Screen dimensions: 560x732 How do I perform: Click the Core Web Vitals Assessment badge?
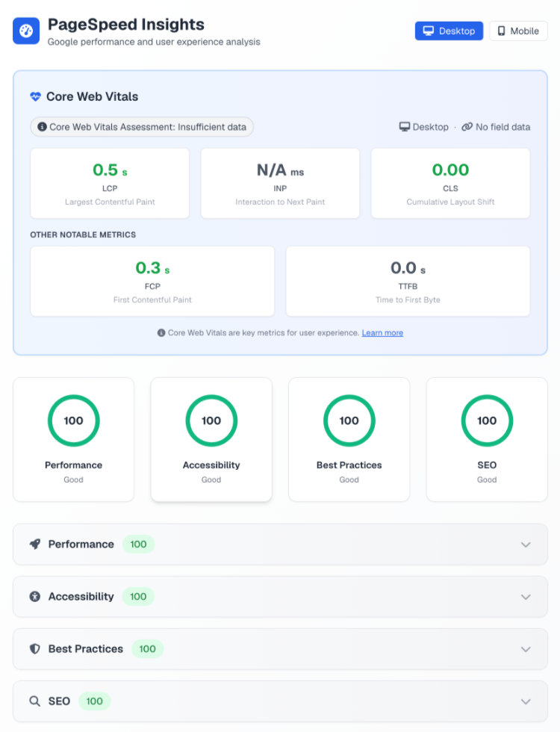(x=142, y=127)
